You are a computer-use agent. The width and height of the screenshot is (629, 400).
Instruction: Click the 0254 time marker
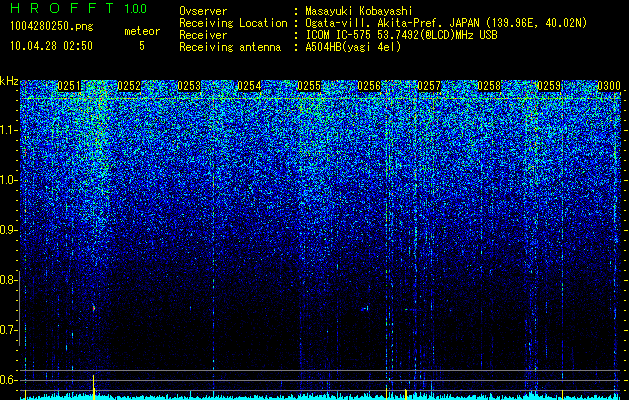pyautogui.click(x=249, y=86)
